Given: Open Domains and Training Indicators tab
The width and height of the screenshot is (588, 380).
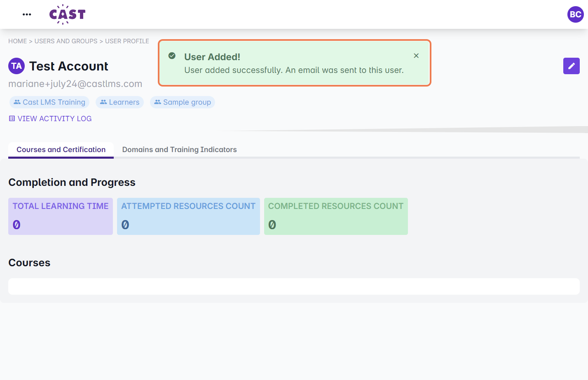Looking at the screenshot, I should 179,150.
